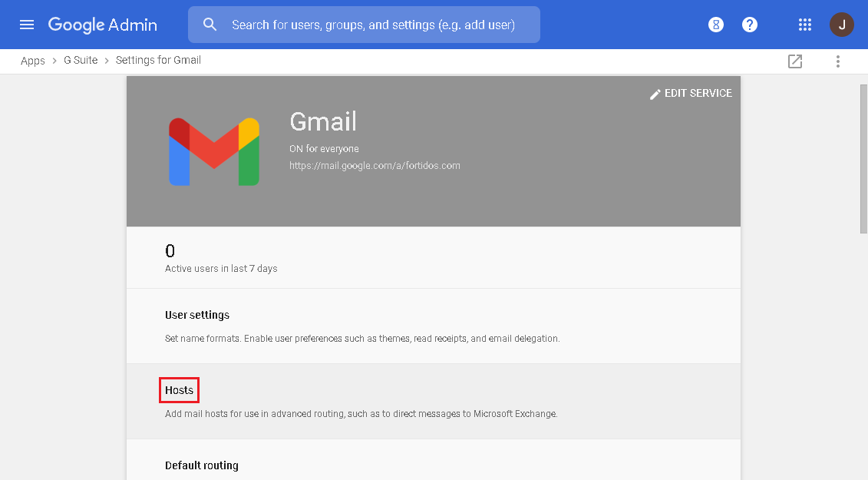This screenshot has width=868, height=480.
Task: Open the Default routing section
Action: click(x=202, y=465)
